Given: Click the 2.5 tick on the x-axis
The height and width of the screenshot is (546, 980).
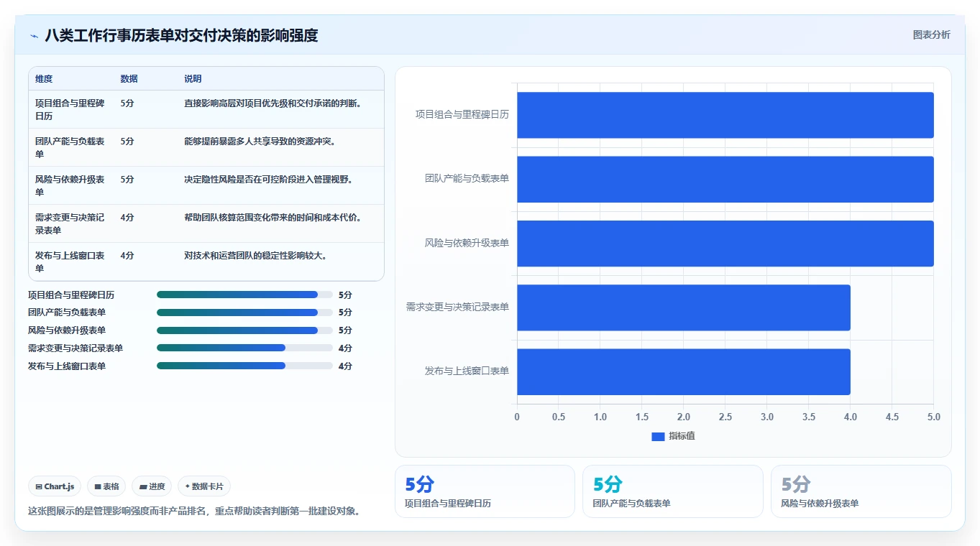Looking at the screenshot, I should [x=725, y=417].
